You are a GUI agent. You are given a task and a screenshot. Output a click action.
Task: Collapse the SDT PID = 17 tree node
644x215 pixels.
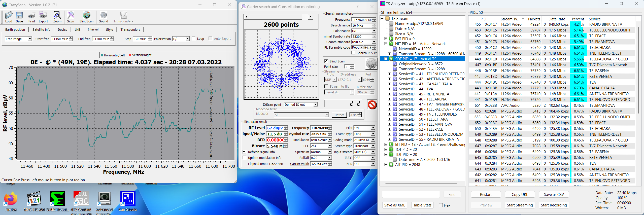click(x=386, y=59)
